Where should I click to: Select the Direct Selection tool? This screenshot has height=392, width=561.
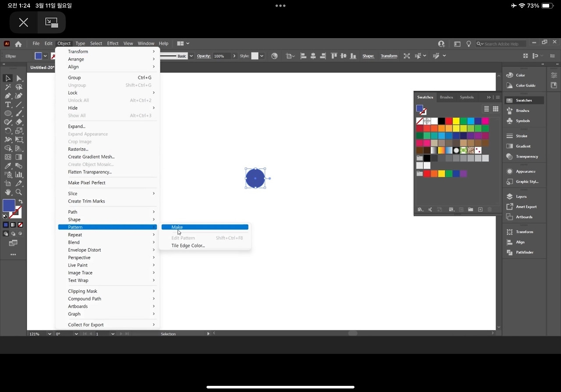point(19,78)
